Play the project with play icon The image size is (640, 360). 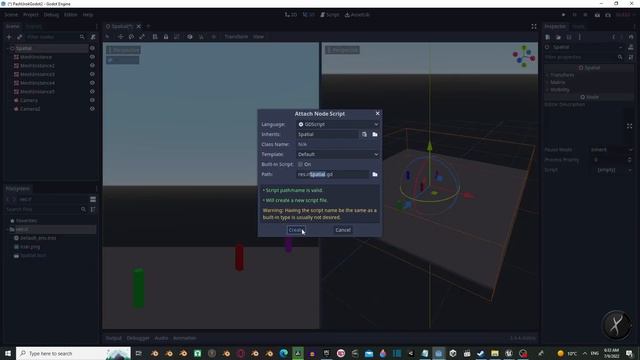point(563,15)
